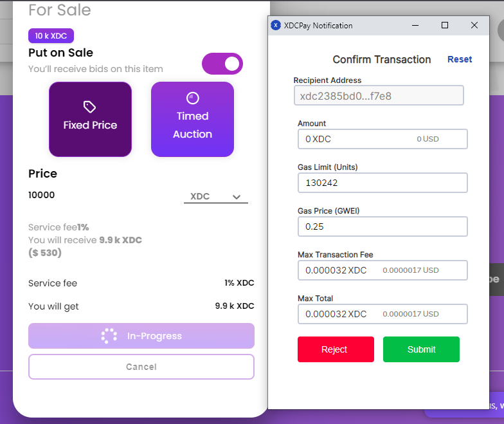The height and width of the screenshot is (424, 504).
Task: Edit the Gas Price (GWEI) input
Action: pyautogui.click(x=382, y=226)
